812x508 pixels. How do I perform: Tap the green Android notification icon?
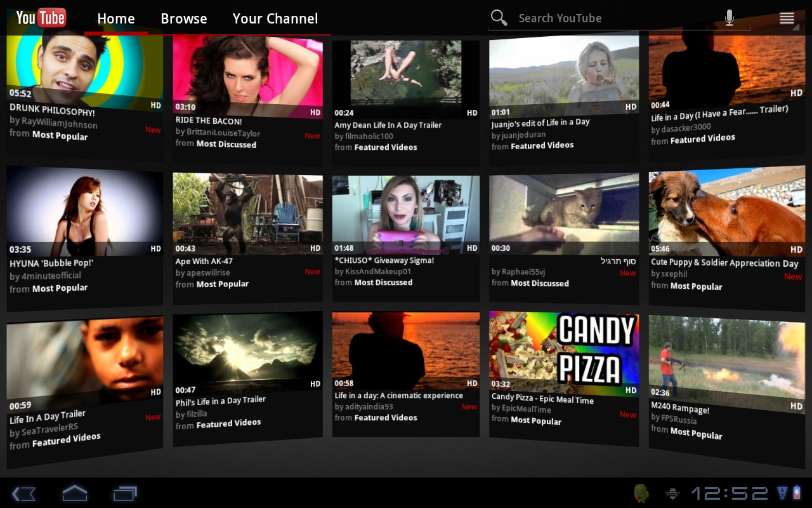[641, 493]
